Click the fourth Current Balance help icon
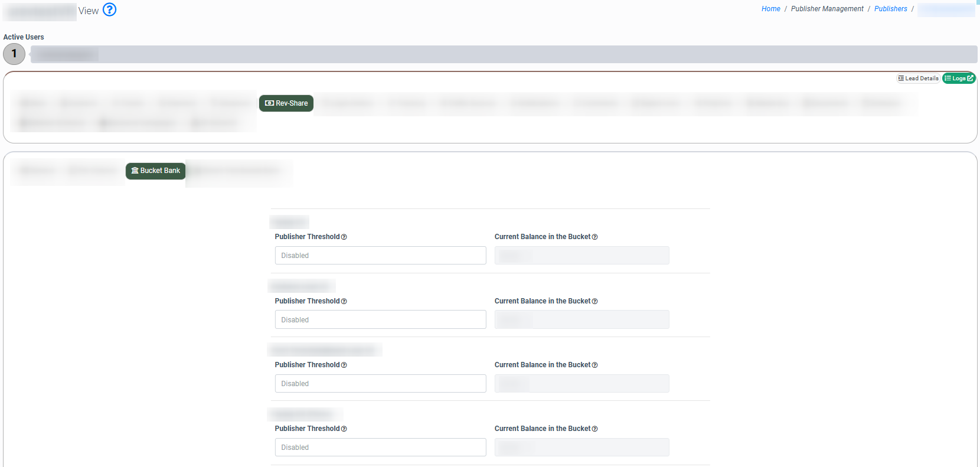980x467 pixels. point(594,429)
